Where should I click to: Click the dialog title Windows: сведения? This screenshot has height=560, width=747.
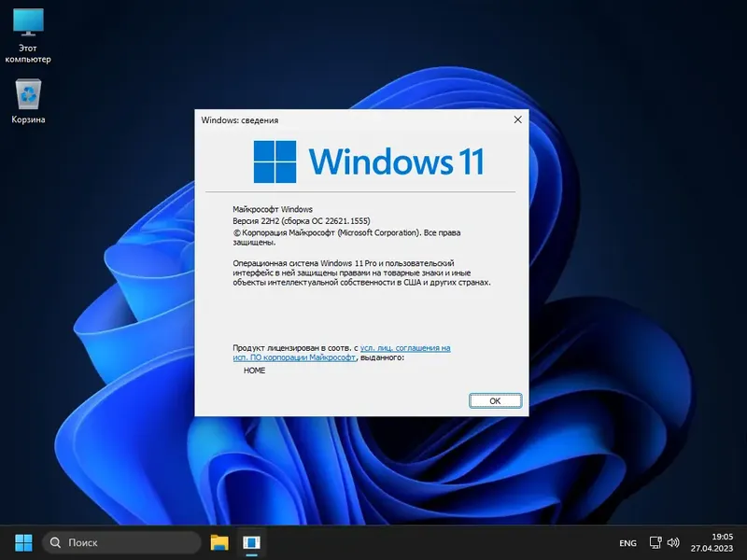click(x=241, y=119)
